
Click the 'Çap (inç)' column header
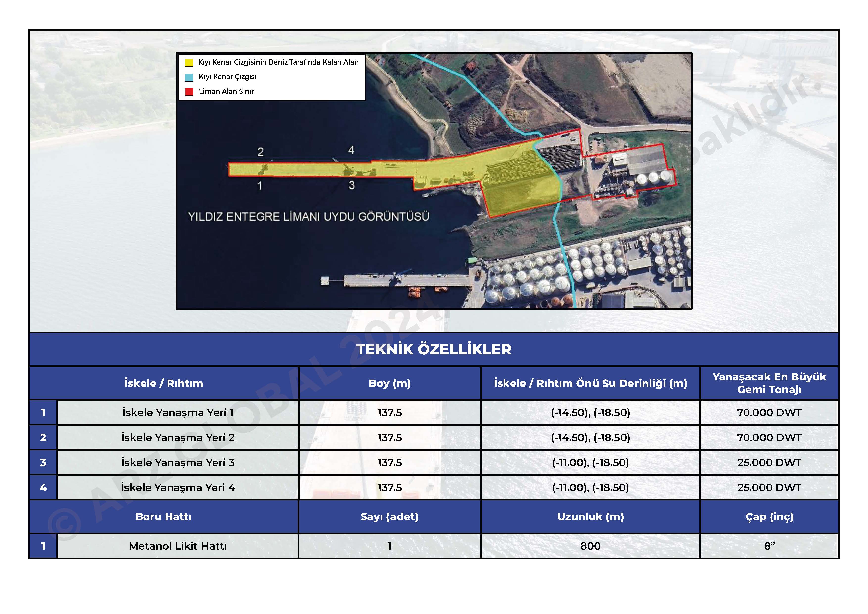(x=769, y=517)
